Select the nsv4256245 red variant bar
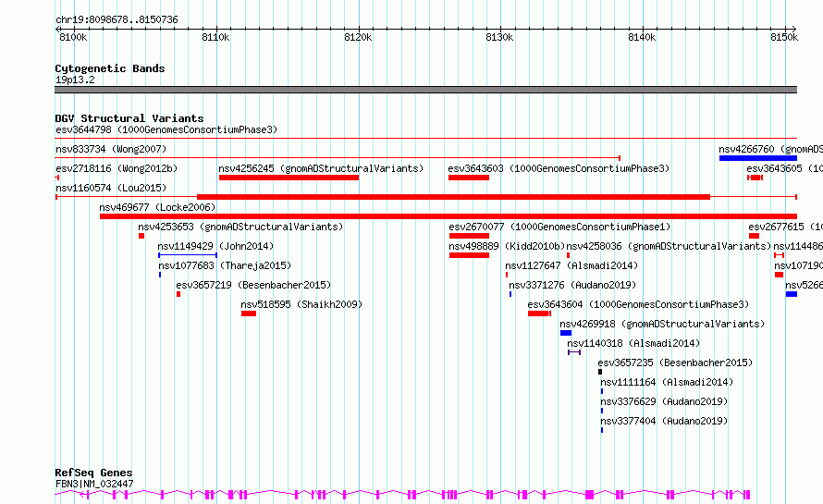 pyautogui.click(x=289, y=178)
